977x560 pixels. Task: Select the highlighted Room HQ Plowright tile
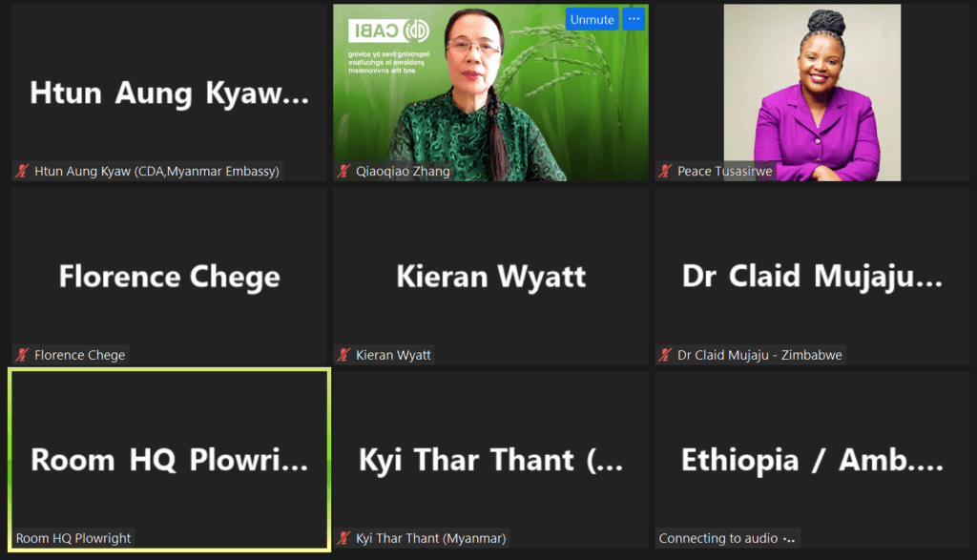pos(170,460)
